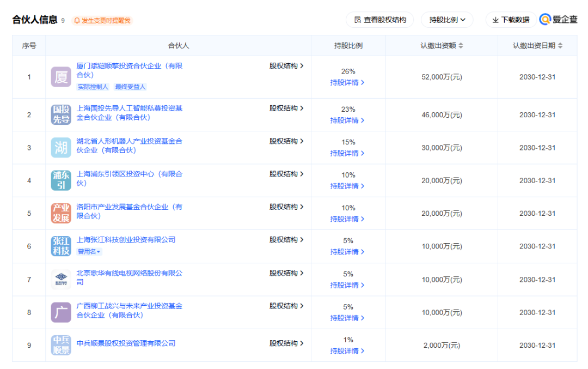Viewport: 588px width, 369px height.
Task: Click the 国投先导 partner logo icon
Action: tap(61, 114)
